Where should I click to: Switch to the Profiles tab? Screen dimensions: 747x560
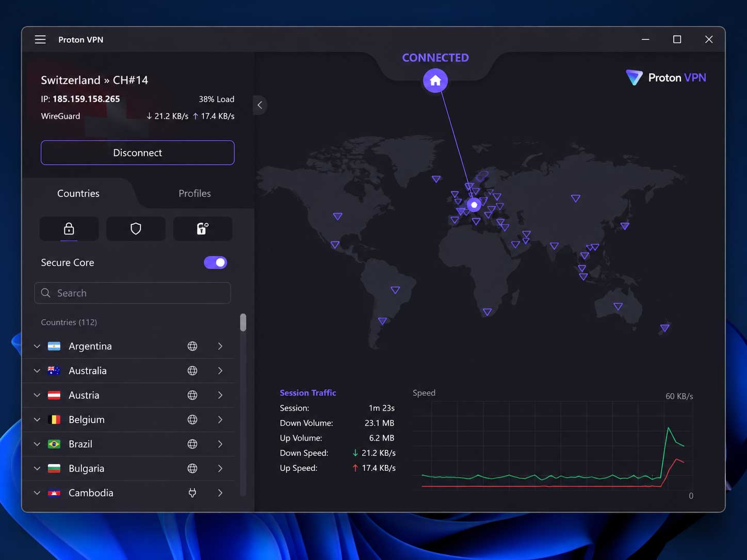(194, 193)
